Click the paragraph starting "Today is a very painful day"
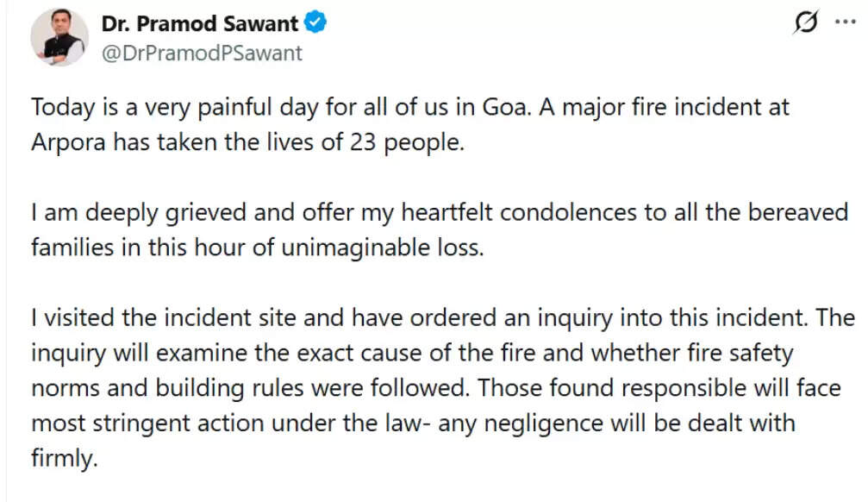 [x=410, y=124]
